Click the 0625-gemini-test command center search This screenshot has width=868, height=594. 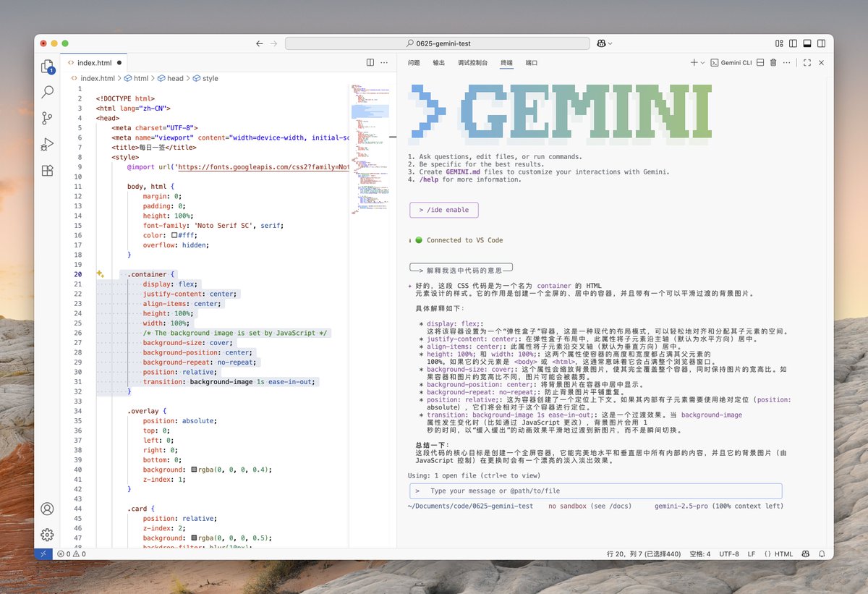point(438,44)
